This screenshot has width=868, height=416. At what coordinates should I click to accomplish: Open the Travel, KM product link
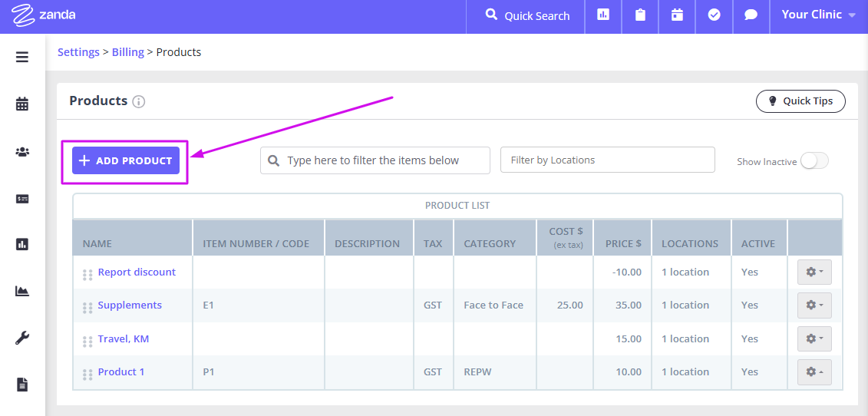(124, 338)
